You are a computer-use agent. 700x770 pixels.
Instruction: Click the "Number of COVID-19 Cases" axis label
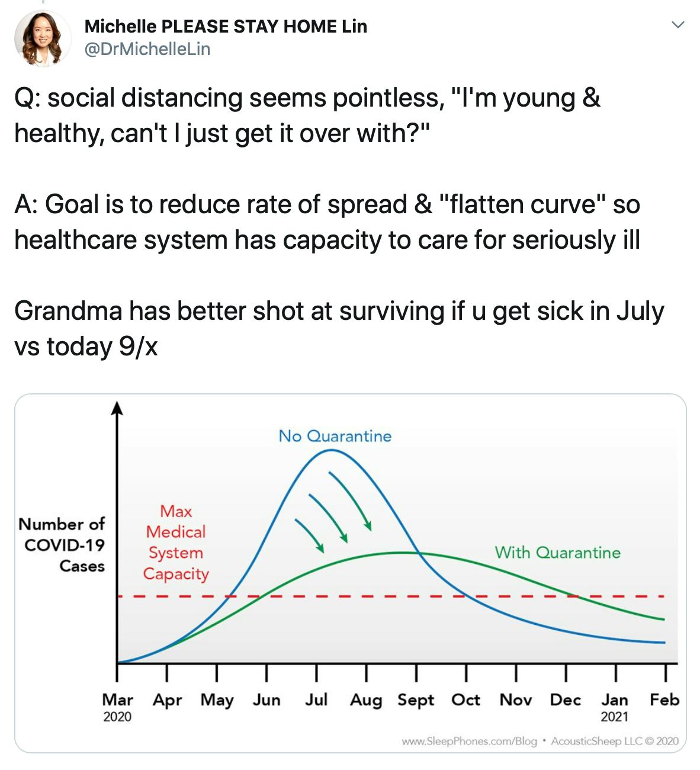(62, 545)
